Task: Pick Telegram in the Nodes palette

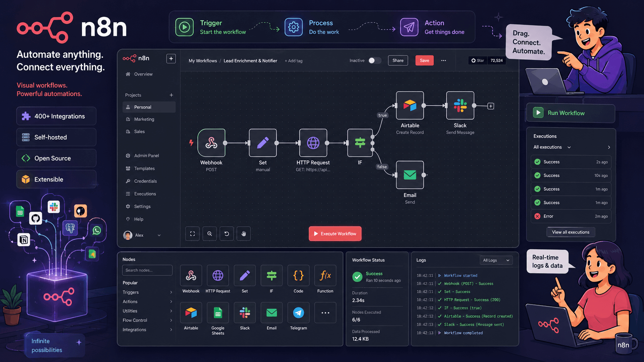Action: [299, 313]
